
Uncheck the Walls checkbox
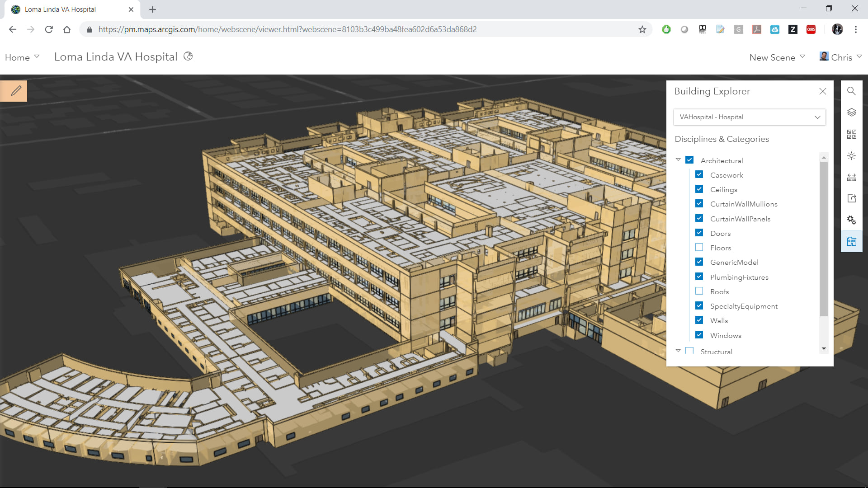[699, 320]
